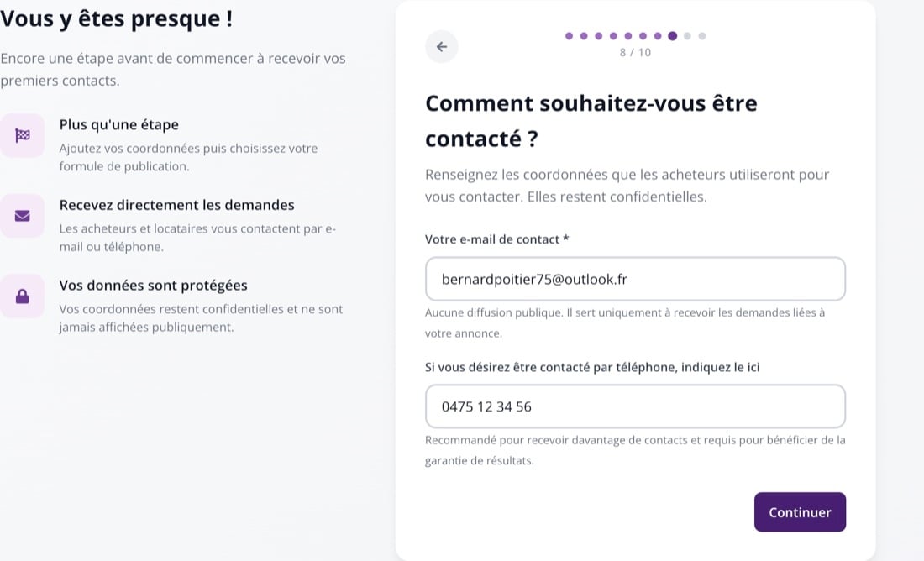The width and height of the screenshot is (924, 561).
Task: Click the 8 / 10 step counter
Action: (x=635, y=52)
